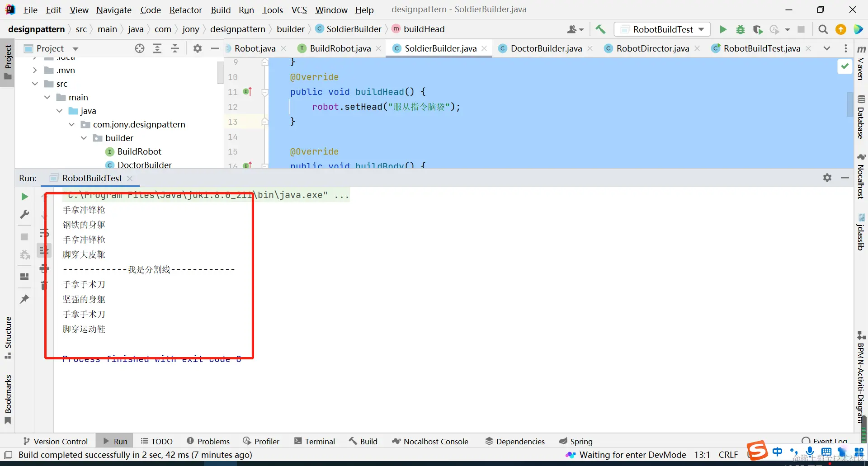The height and width of the screenshot is (466, 868).
Task: Pin the Run tab with the pin icon
Action: (x=25, y=299)
